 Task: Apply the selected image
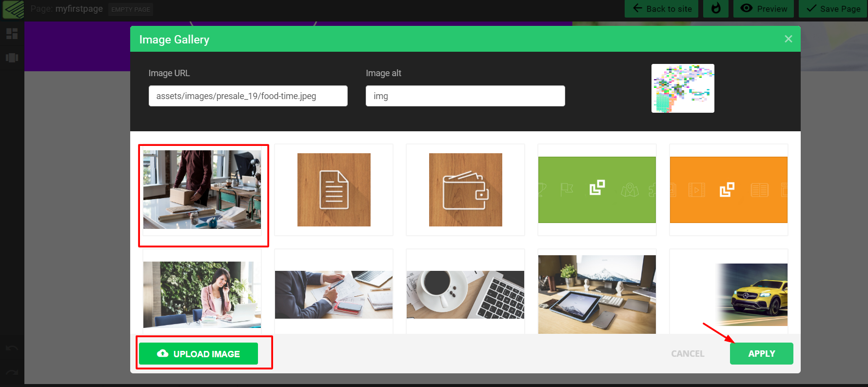[762, 354]
